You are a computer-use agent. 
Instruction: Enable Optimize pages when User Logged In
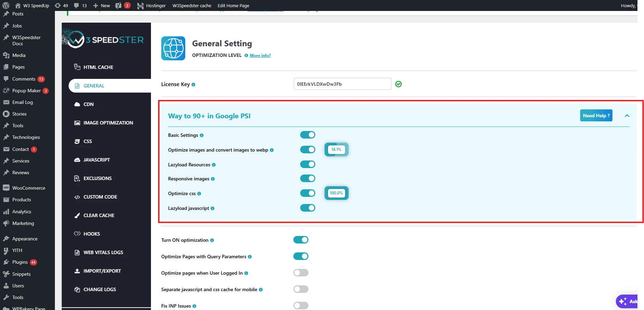[301, 273]
